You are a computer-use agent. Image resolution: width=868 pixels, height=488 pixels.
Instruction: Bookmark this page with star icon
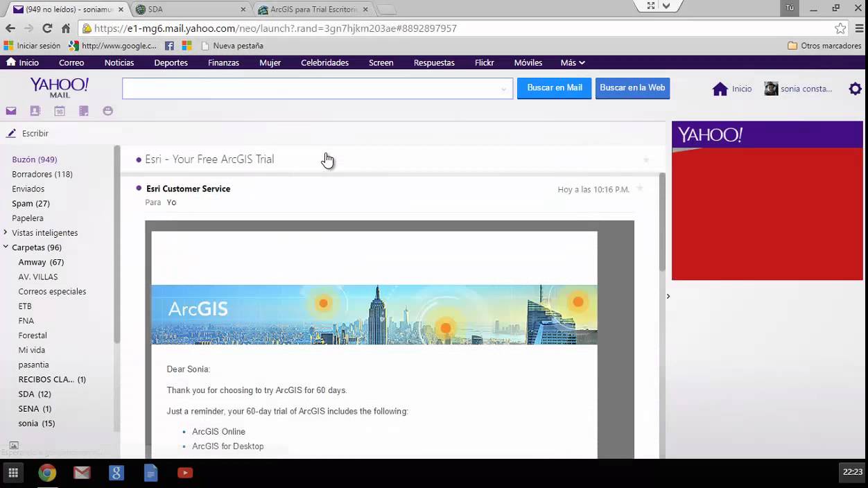[840, 28]
